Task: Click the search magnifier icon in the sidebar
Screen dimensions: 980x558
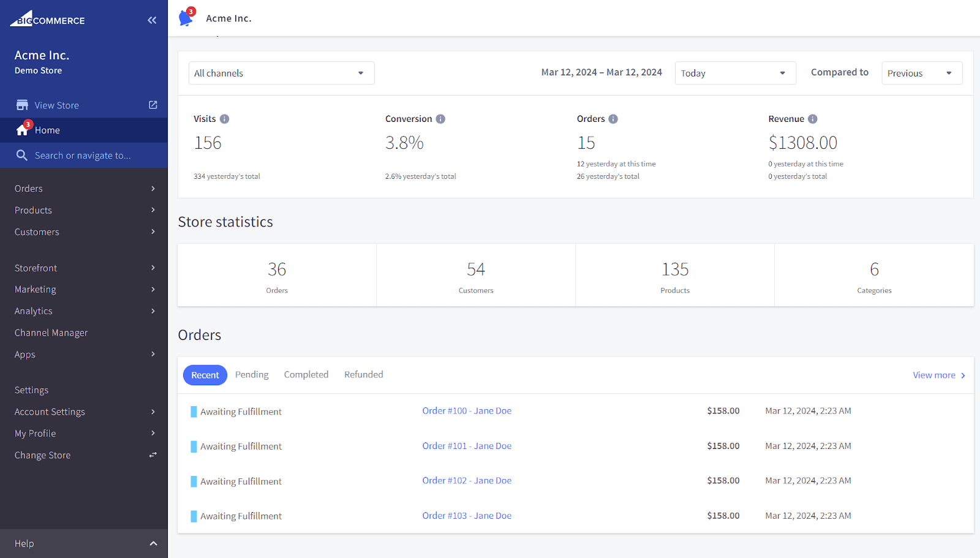Action: tap(22, 155)
